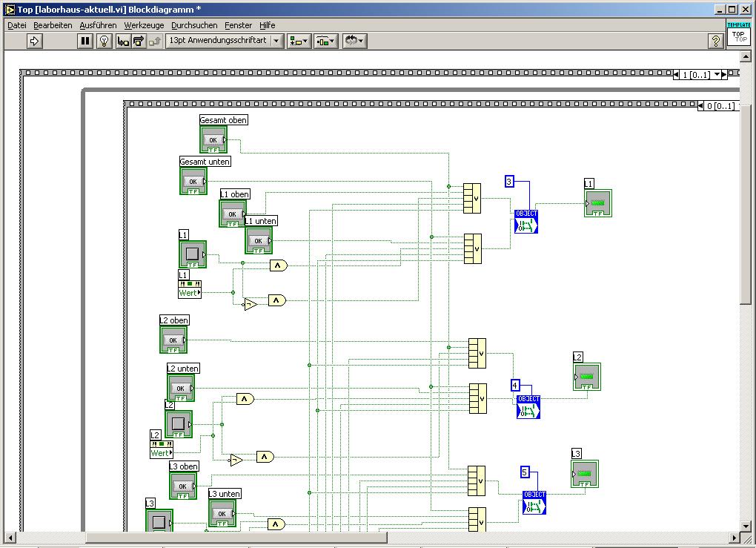Click the Step Over toolbar icon
756x548 pixels.
pos(139,41)
